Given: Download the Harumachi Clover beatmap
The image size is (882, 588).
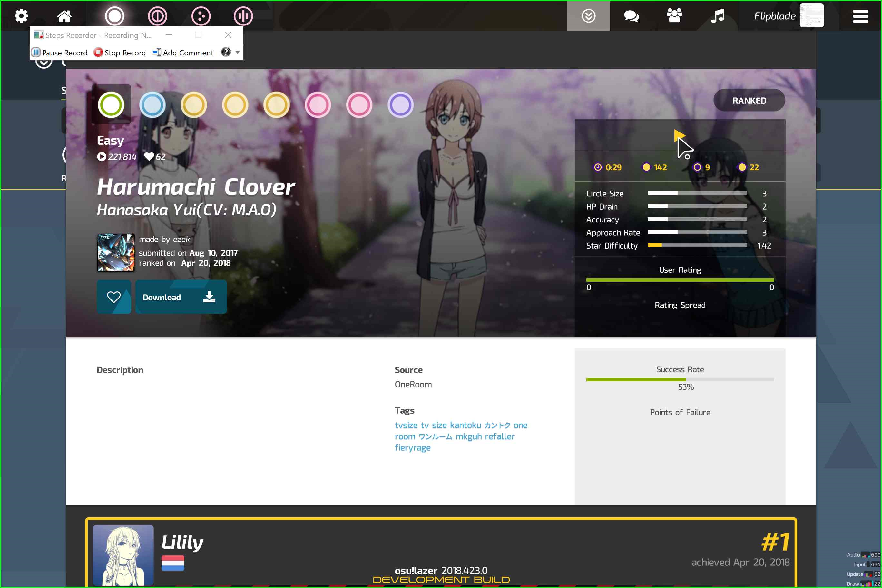Looking at the screenshot, I should coord(181,297).
